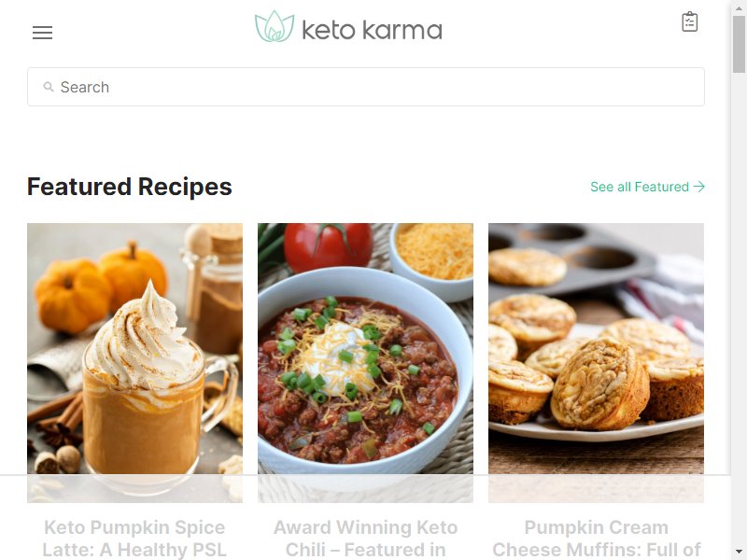
Task: Open Keto Pumpkin Spice Latte recipe title
Action: click(x=134, y=539)
